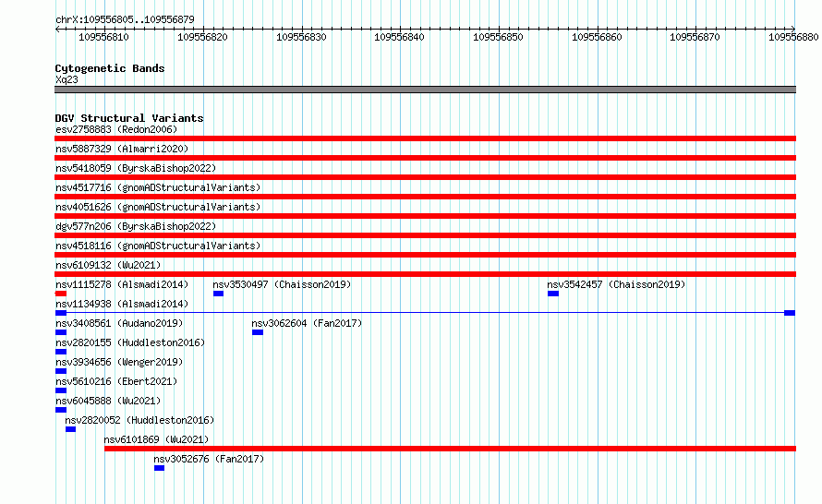
Task: Select nsv3052676 (Fan2017) label
Action: coord(209,459)
